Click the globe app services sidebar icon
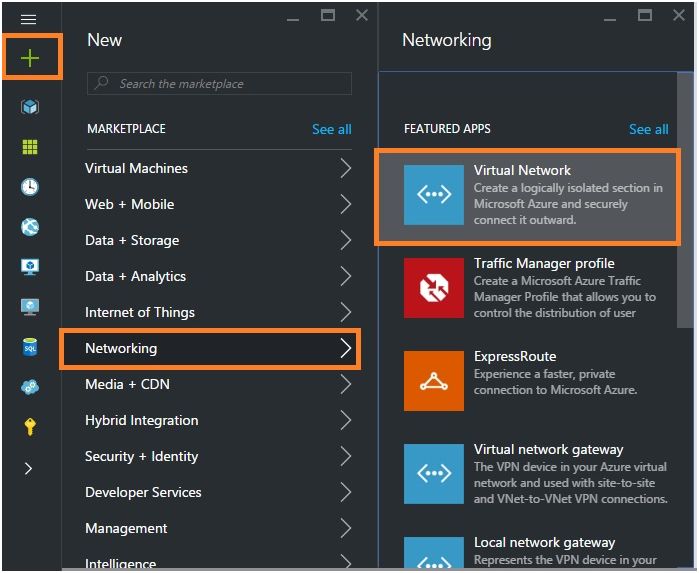699x573 pixels. click(30, 227)
